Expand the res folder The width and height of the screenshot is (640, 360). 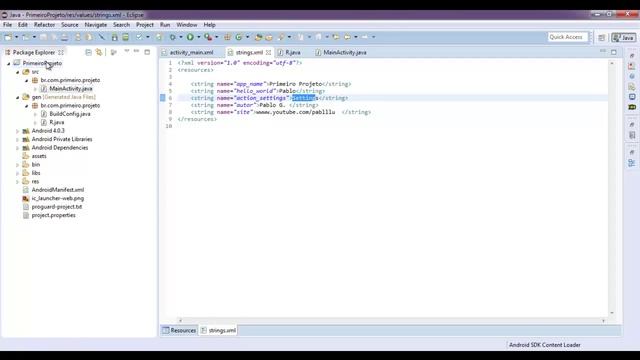pyautogui.click(x=18, y=181)
